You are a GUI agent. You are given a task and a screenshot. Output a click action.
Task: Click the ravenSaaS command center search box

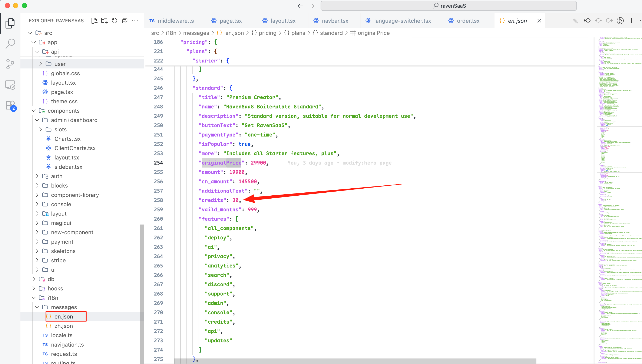(449, 6)
